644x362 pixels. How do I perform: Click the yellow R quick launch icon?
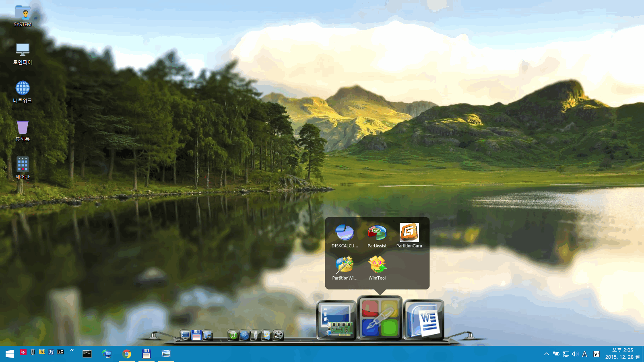[x=42, y=352]
